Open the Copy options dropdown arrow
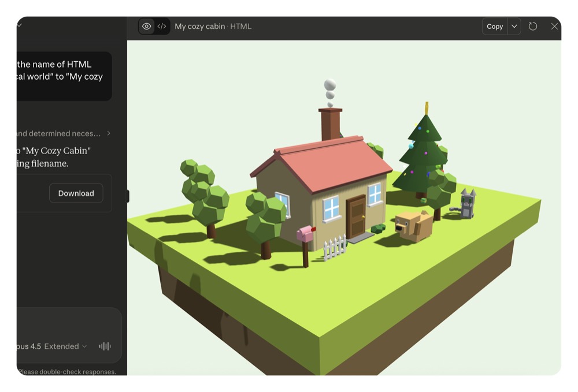The image size is (578, 392). pos(514,26)
